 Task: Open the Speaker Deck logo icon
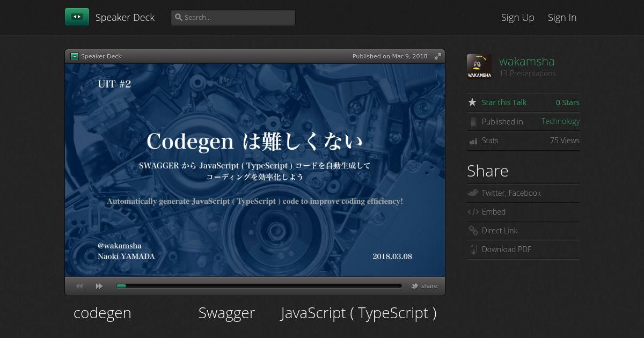(x=77, y=17)
